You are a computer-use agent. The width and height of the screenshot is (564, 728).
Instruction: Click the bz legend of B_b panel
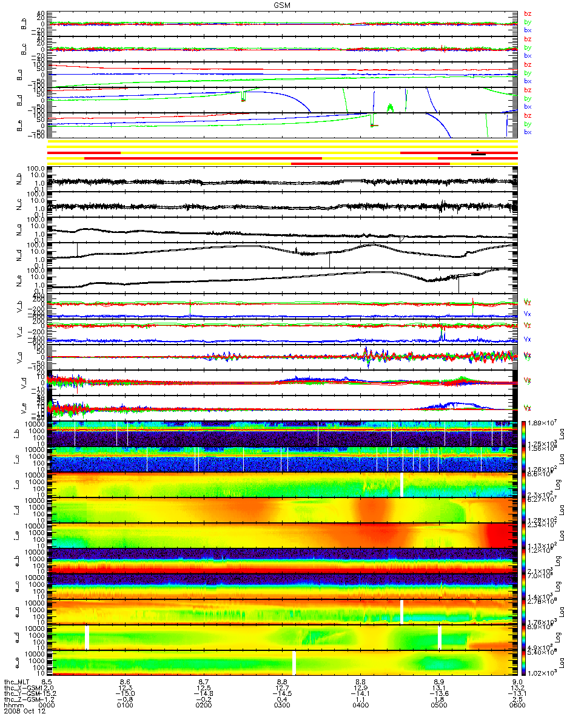pos(528,13)
